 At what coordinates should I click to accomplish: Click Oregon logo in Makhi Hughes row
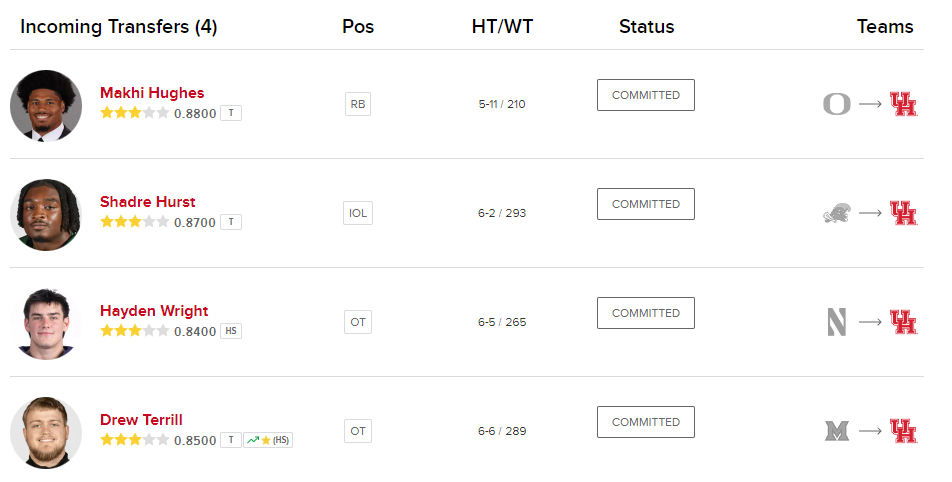[837, 104]
